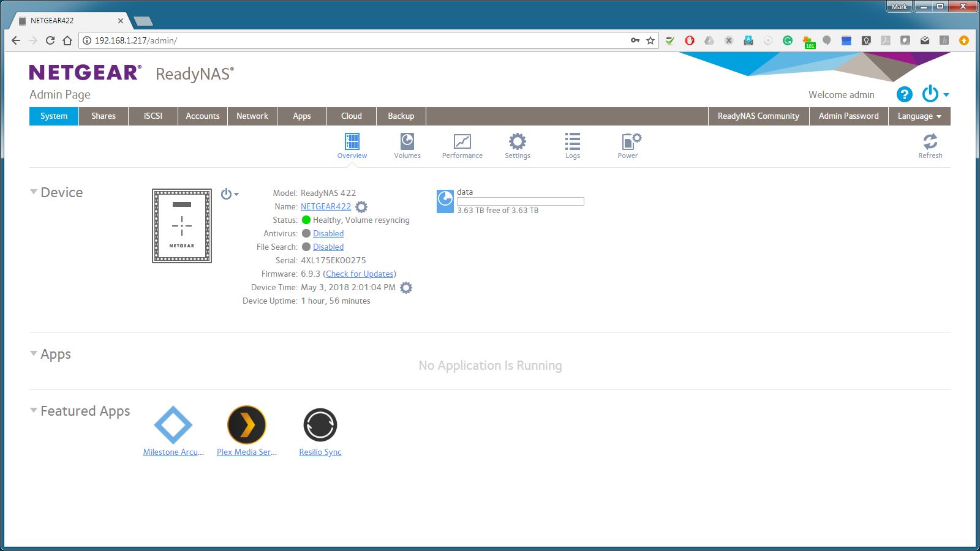Viewport: 980px width, 551px height.
Task: Click the Mark user profile button
Action: pos(899,7)
